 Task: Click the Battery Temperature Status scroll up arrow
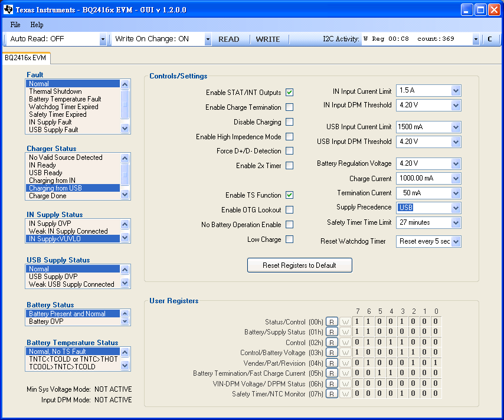pyautogui.click(x=125, y=352)
